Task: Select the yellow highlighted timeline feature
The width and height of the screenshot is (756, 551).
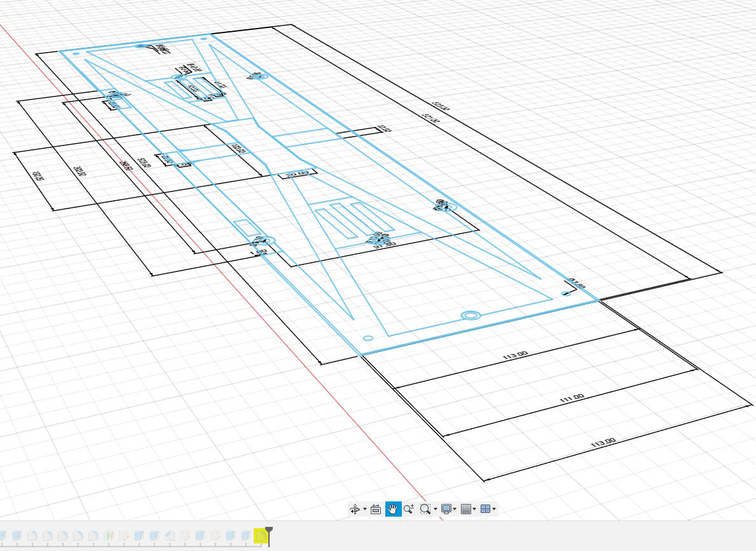Action: [261, 536]
